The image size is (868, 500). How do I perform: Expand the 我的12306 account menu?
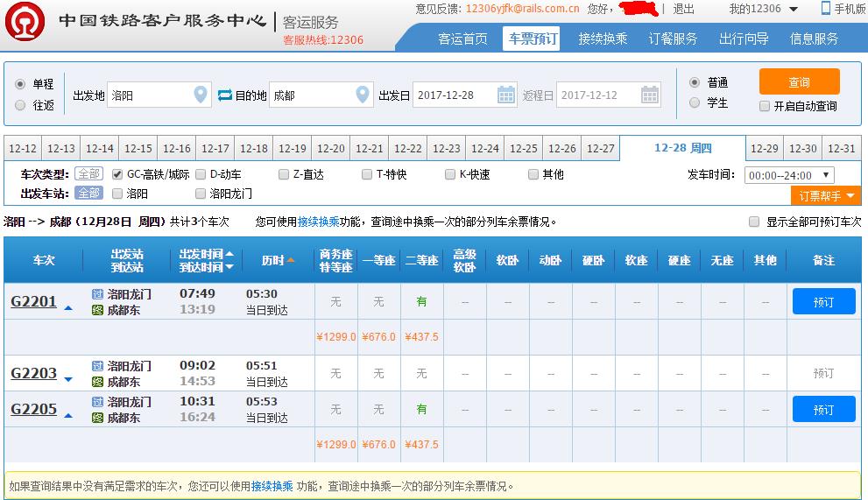click(x=764, y=9)
